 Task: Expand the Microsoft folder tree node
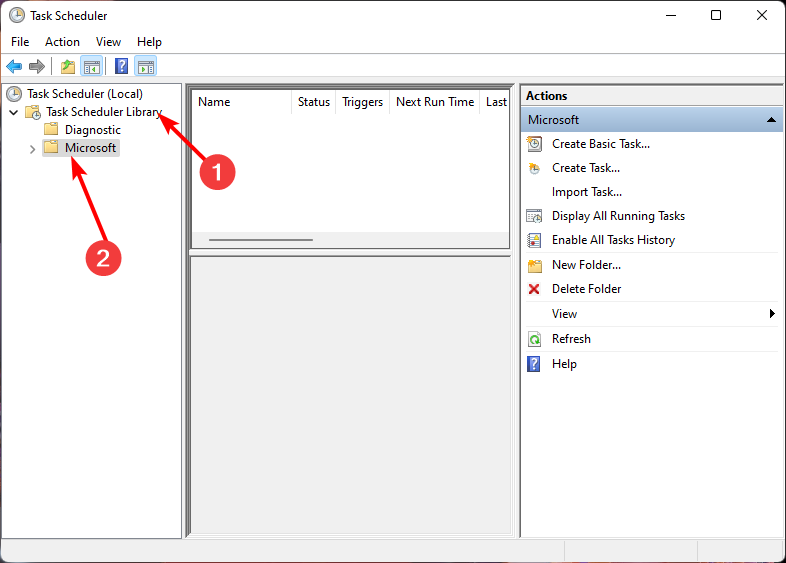coord(33,149)
